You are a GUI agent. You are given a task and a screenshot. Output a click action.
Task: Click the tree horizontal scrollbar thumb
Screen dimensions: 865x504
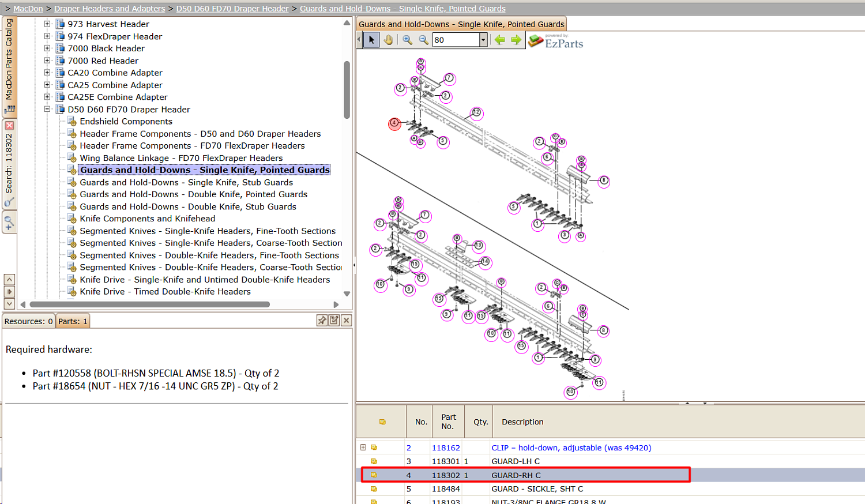150,304
